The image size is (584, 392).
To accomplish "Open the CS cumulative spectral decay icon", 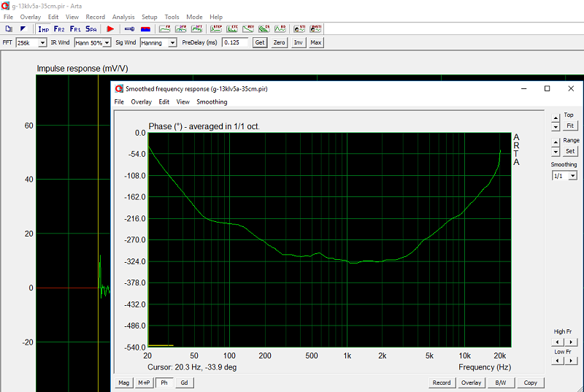I will tap(264, 28).
